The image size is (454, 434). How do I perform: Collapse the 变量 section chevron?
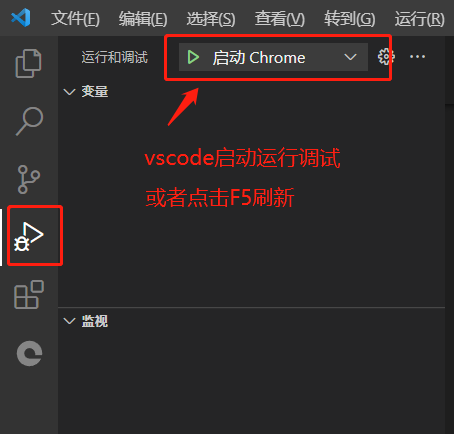[69, 91]
